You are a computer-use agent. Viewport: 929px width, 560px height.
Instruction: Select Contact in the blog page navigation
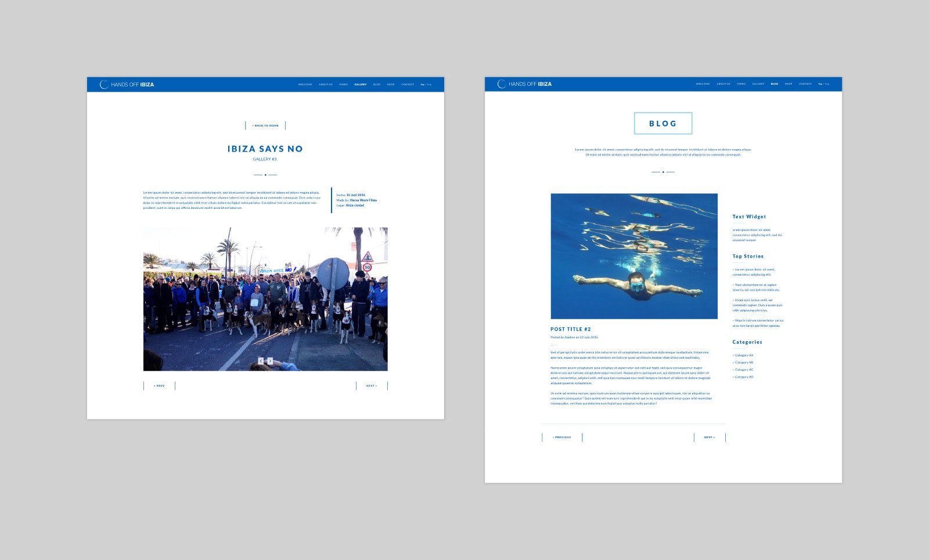tap(805, 84)
